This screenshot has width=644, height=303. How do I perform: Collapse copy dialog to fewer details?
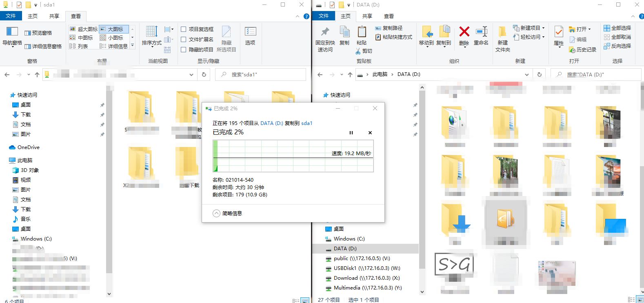(x=217, y=213)
